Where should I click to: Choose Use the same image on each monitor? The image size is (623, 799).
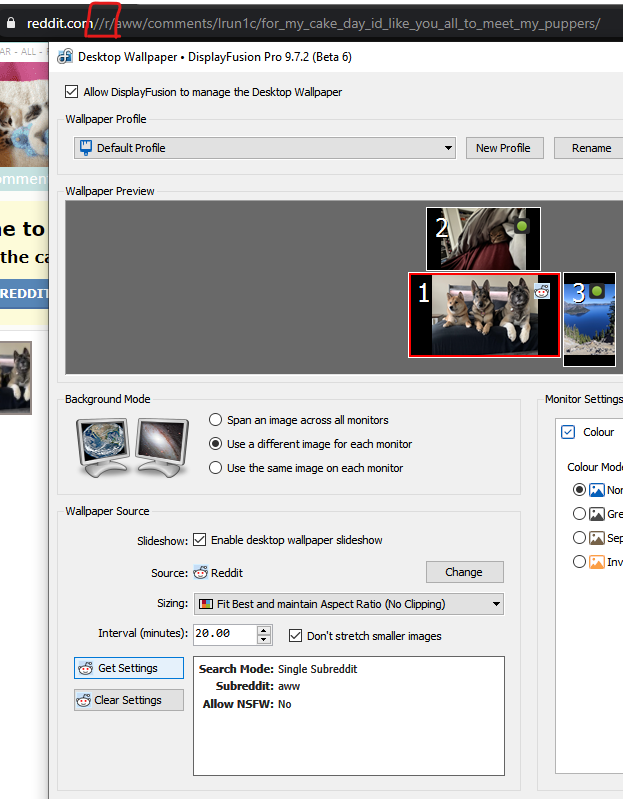click(215, 468)
